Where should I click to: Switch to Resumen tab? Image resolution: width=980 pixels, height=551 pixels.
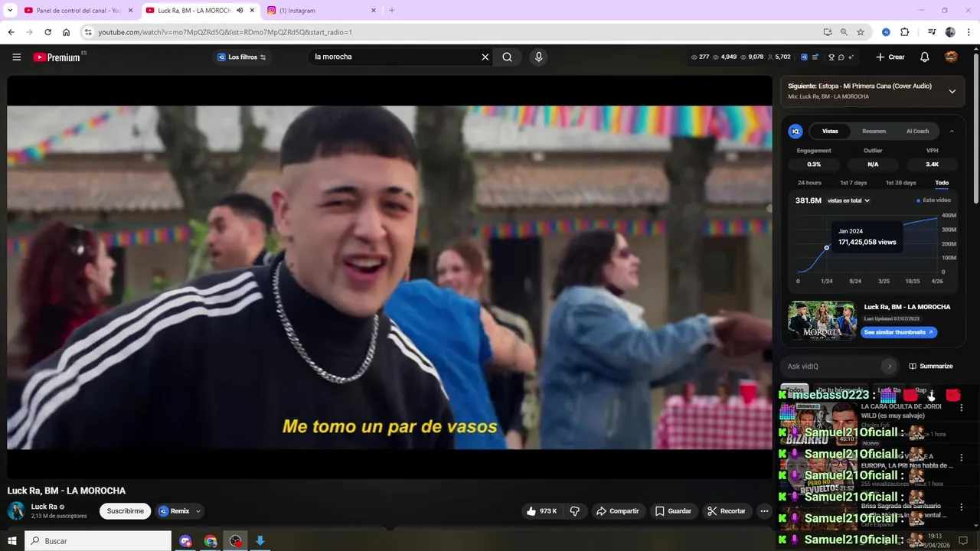tap(874, 132)
